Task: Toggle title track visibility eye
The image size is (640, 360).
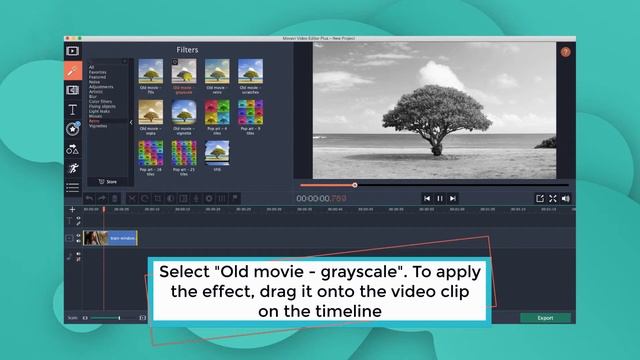Action: pyautogui.click(x=78, y=218)
